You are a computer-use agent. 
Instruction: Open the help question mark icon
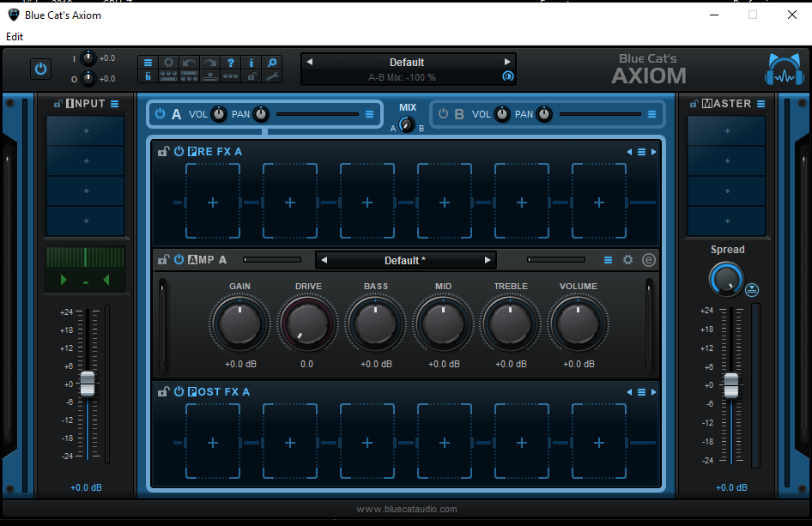(230, 63)
